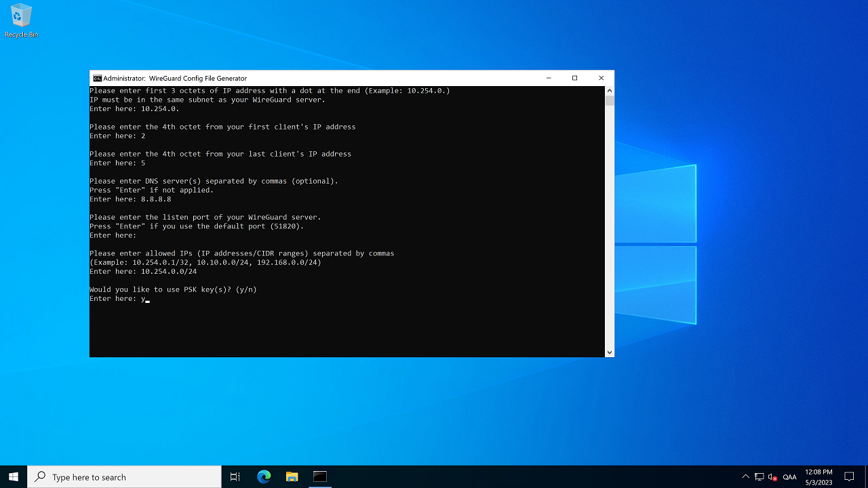Viewport: 868px width, 488px height.
Task: Click the console scrollbar down arrow
Action: click(609, 352)
